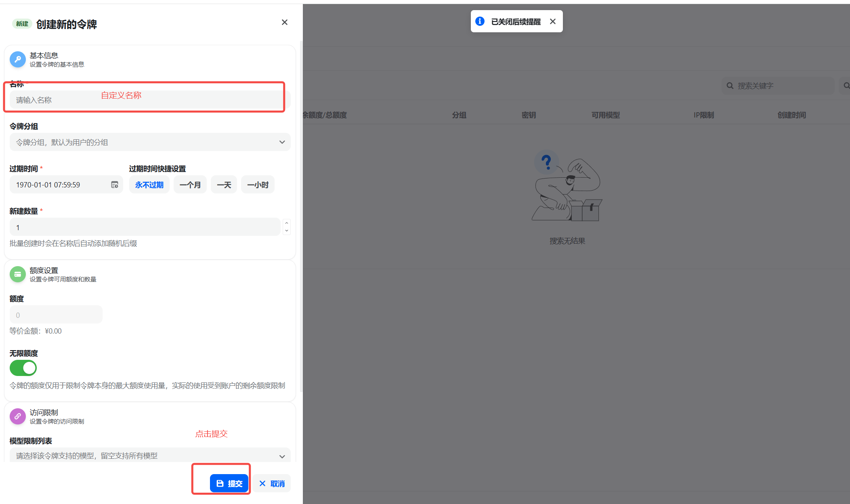Click the 提交 button

coord(229,483)
